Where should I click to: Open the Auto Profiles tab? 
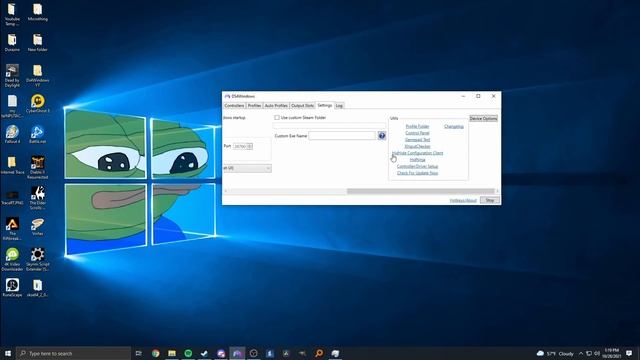tap(276, 106)
